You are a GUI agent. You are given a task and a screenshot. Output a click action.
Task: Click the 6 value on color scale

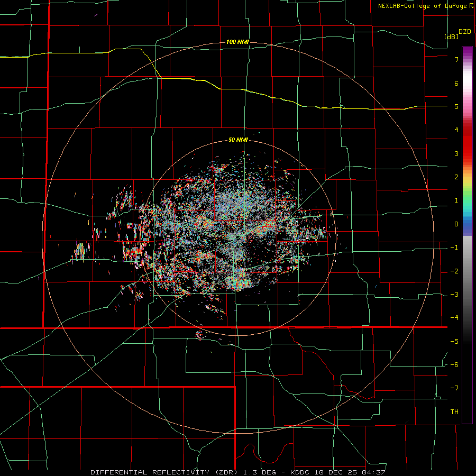pos(456,83)
